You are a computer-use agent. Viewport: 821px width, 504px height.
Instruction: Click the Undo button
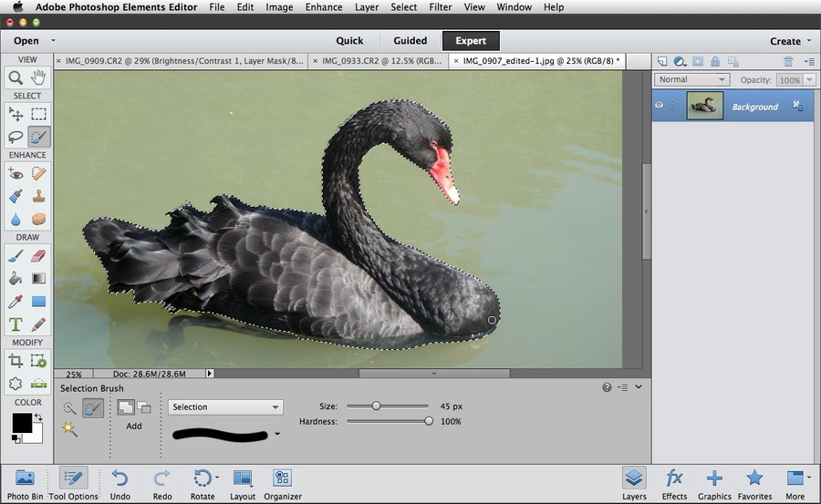120,485
